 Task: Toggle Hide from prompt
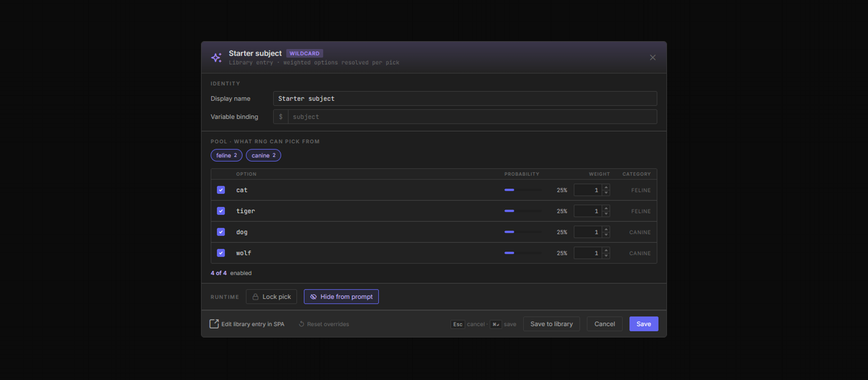pos(341,297)
